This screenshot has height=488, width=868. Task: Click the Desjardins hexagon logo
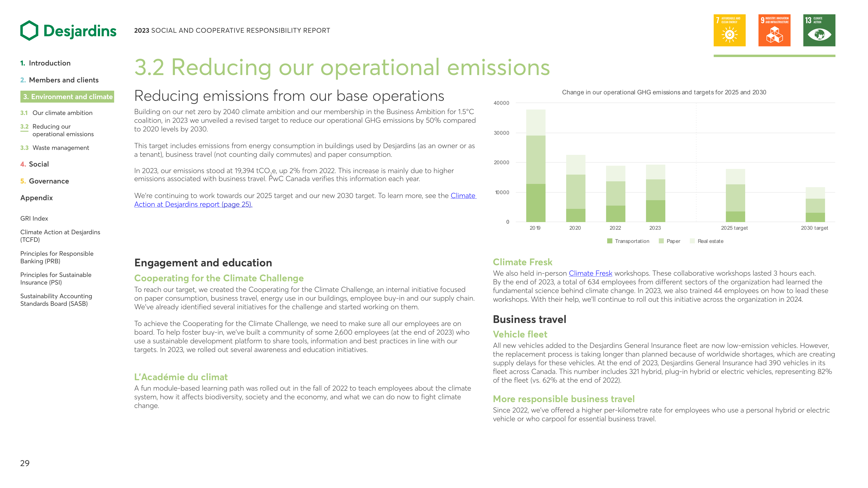pos(29,31)
